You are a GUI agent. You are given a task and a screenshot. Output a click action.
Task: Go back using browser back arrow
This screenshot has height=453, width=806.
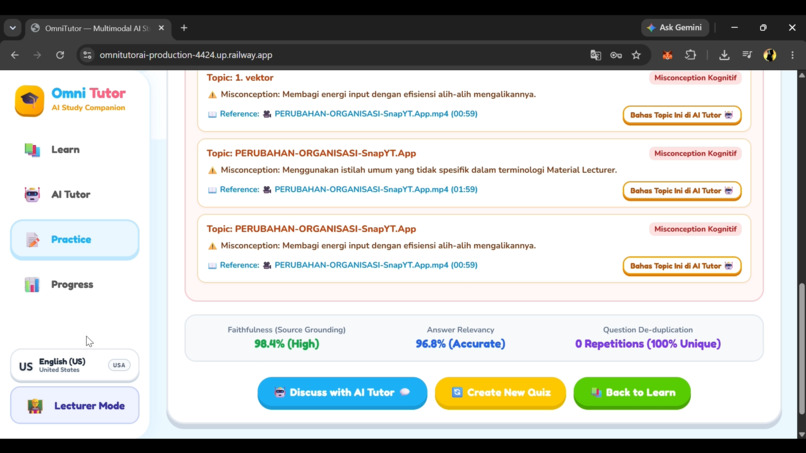pyautogui.click(x=15, y=55)
